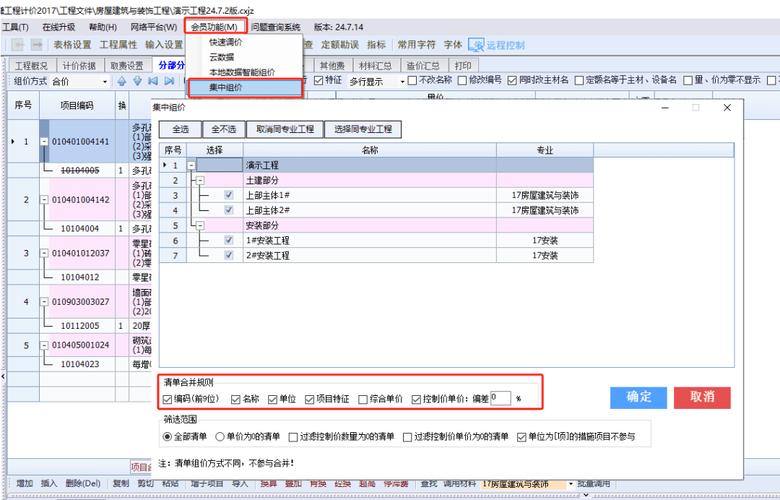Viewport: 780px width, 500px height.
Task: Switch to the 计价依据 tab
Action: (79, 65)
